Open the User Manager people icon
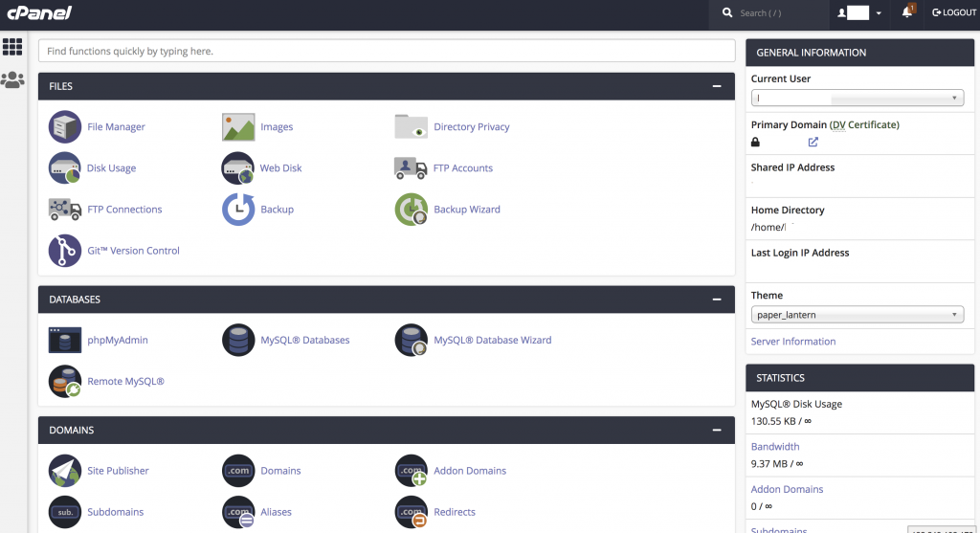This screenshot has width=980, height=533. tap(12, 79)
